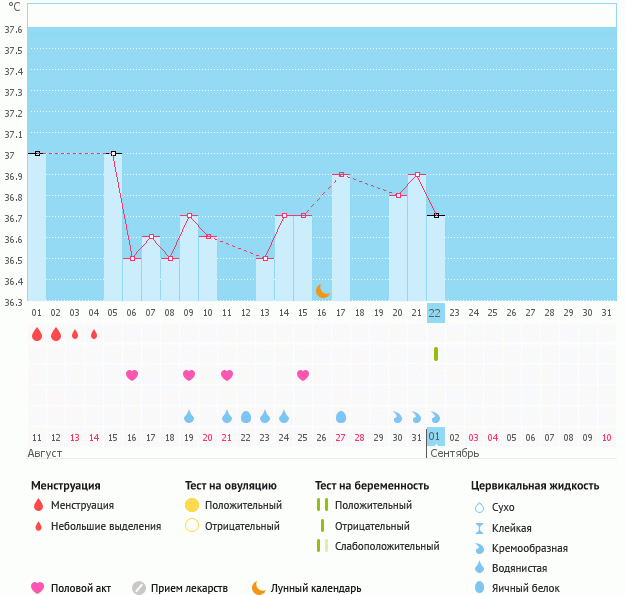Click the temperature point on day 17
This screenshot has height=595, width=626.
coord(341,175)
